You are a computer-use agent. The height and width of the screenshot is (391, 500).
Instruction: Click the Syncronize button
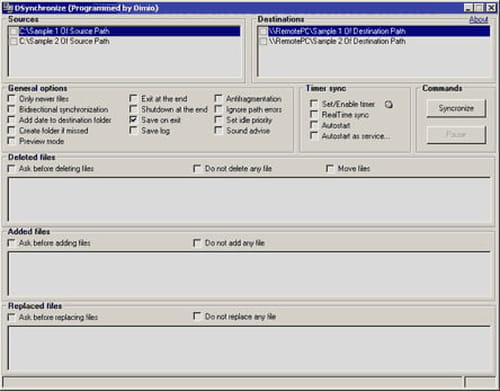pos(456,108)
